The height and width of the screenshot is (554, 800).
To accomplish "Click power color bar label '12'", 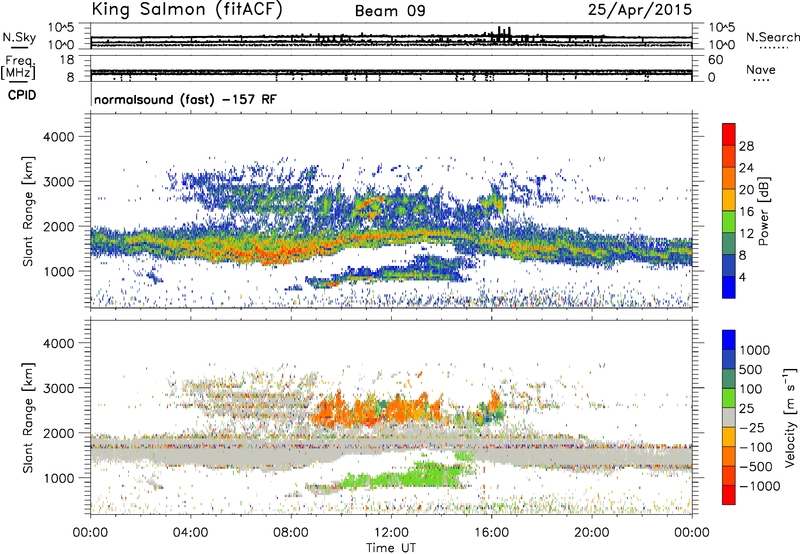I will coord(746,234).
